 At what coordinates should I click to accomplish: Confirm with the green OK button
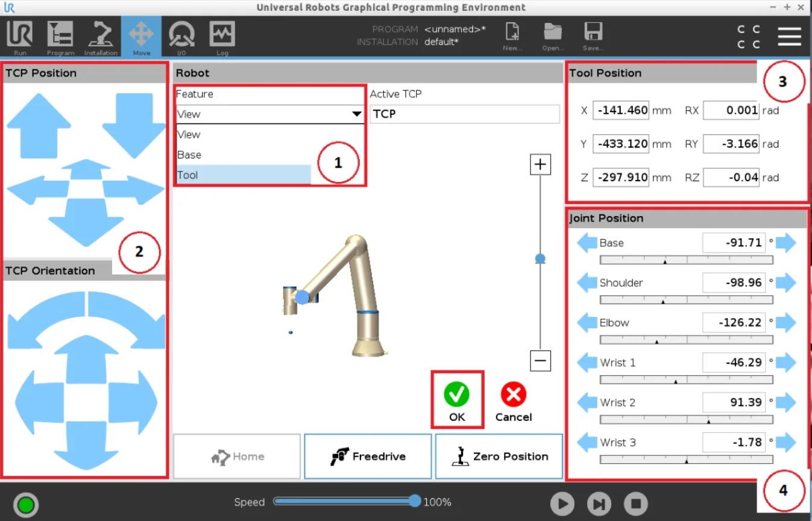tap(457, 402)
